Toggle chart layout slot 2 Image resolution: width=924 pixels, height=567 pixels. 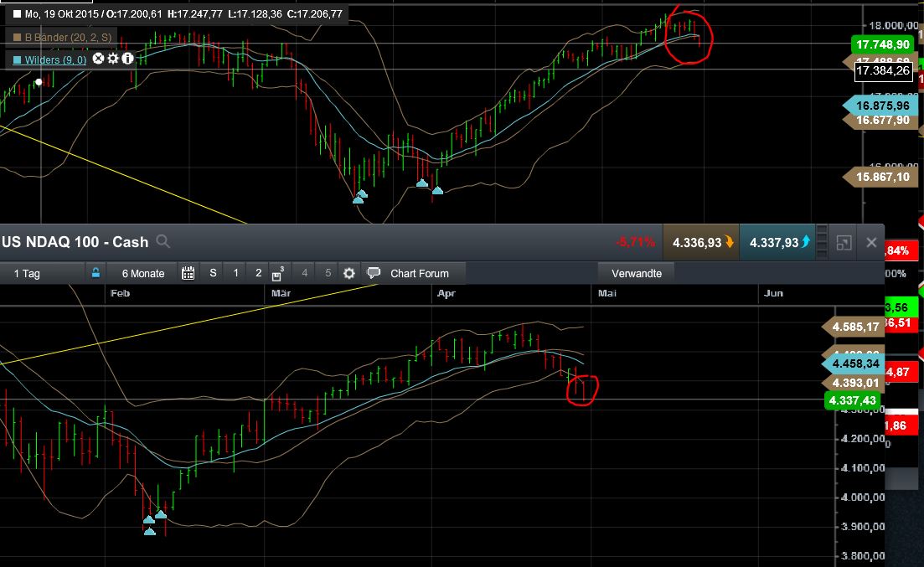pyautogui.click(x=259, y=272)
